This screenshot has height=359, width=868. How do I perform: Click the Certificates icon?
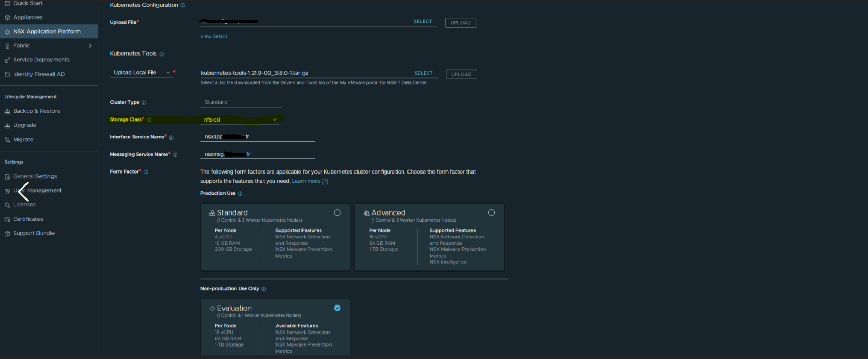pos(7,219)
